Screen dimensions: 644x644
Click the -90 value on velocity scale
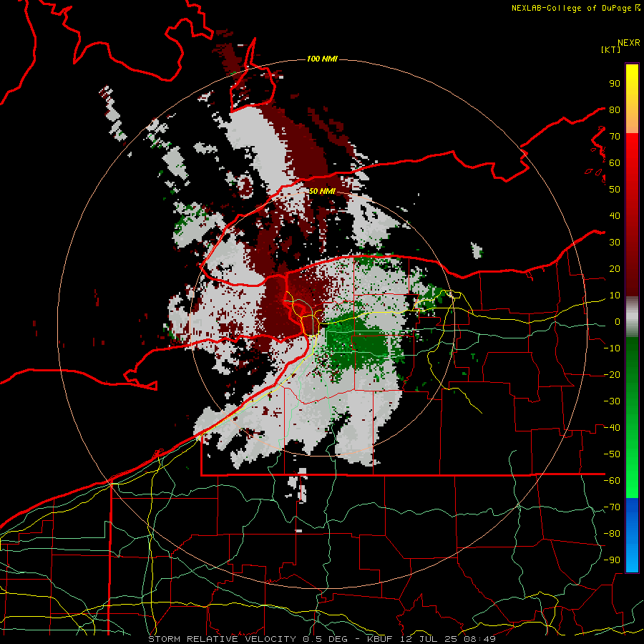pos(612,560)
